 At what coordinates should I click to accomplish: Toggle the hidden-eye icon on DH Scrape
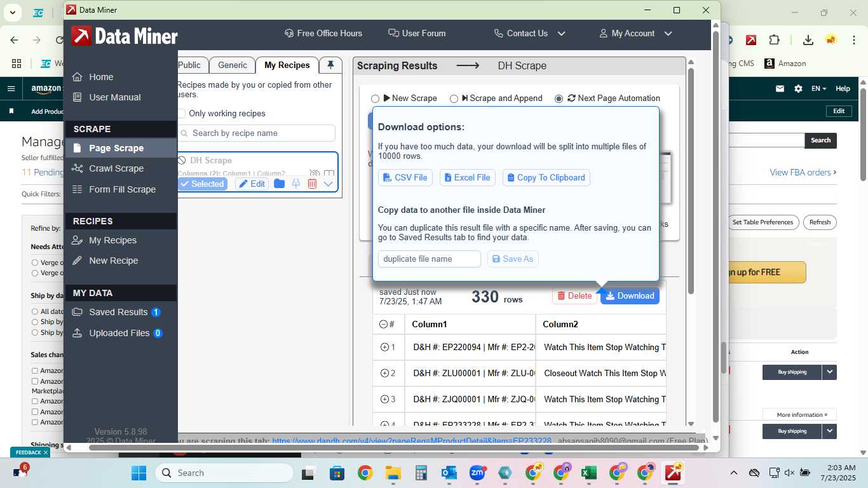click(x=314, y=173)
